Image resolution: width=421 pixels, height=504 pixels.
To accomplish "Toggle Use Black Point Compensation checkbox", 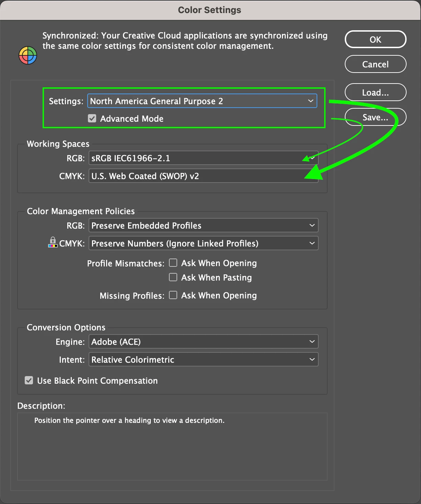I will (29, 380).
